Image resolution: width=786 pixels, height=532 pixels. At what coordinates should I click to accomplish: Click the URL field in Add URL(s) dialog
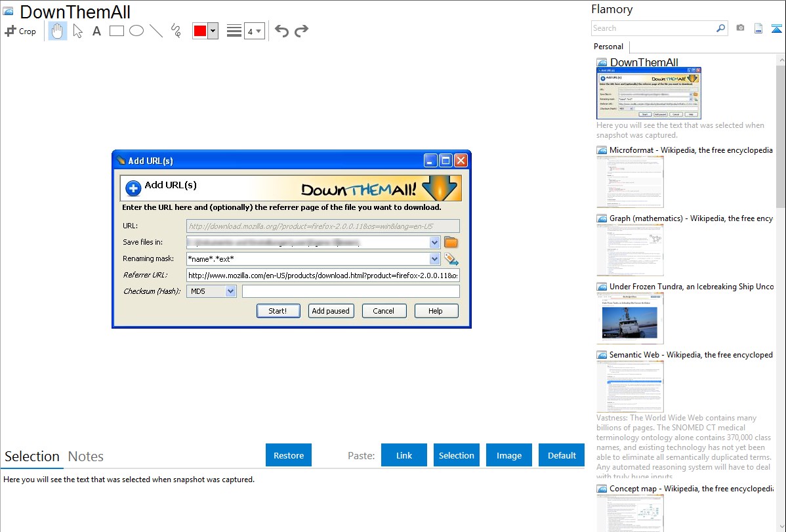[x=323, y=226]
